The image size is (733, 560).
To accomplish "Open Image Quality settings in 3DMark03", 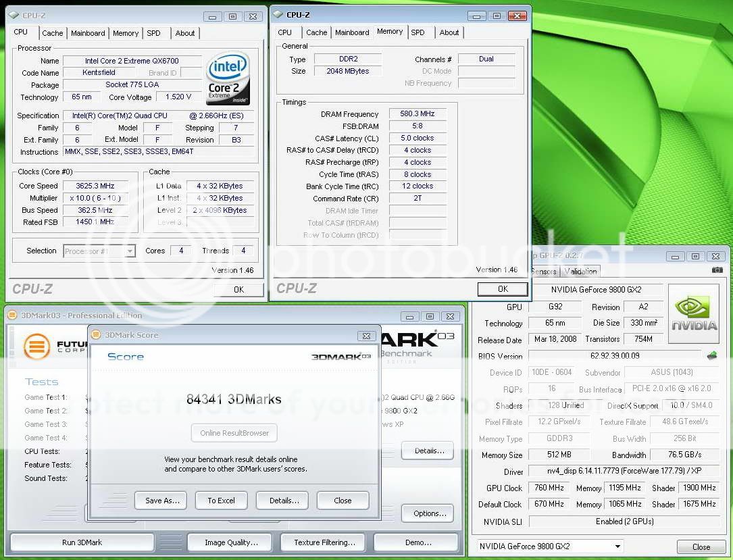I will point(231,542).
